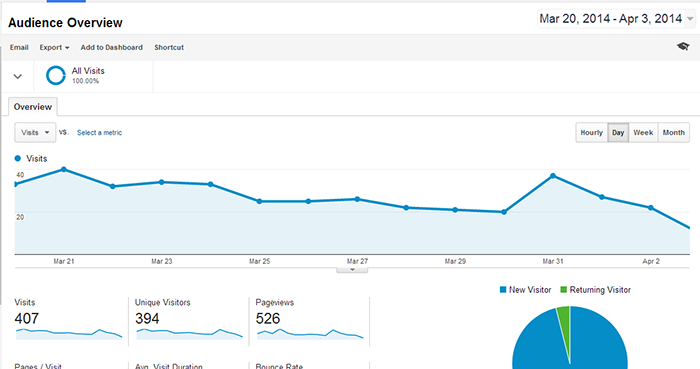Viewport: 700px width, 369px height.
Task: Click the Mar 27 data point on chart
Action: coord(357,199)
